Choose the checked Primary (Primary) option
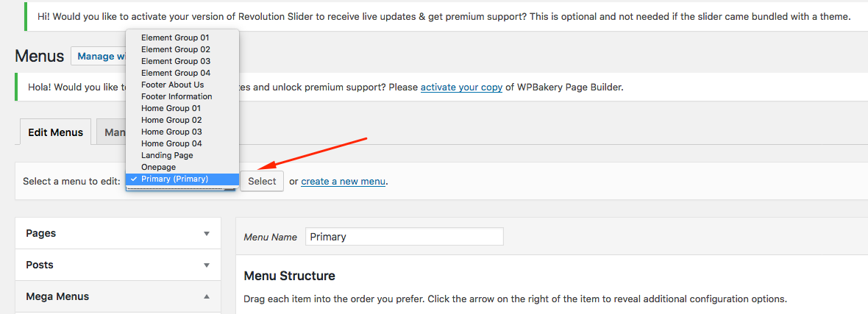 click(x=182, y=179)
